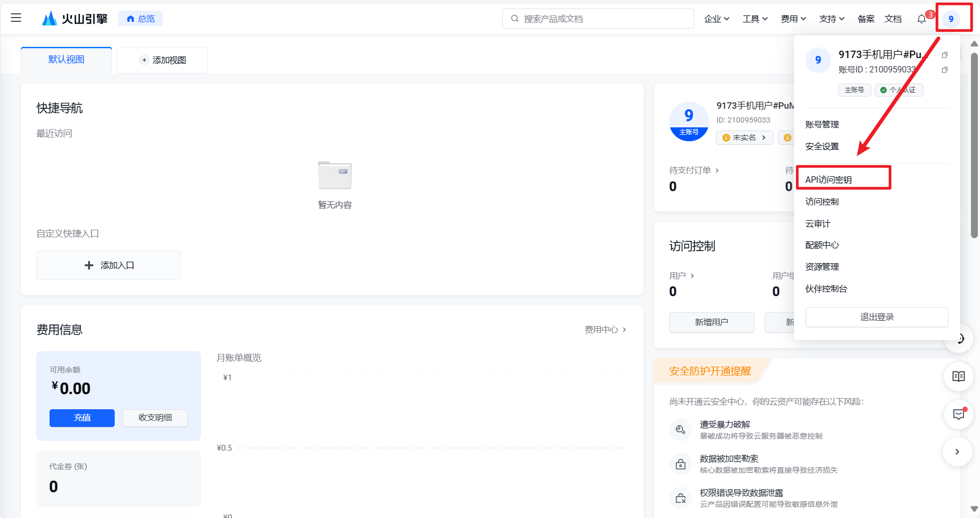Open the hamburger navigation menu

tap(16, 18)
